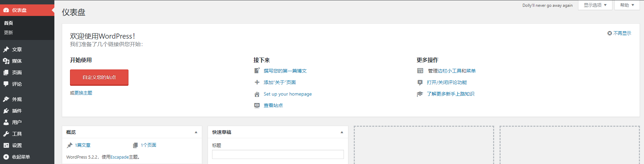The width and height of the screenshot is (644, 164).
Task: Click the view site monitor icon beside 查看站点
Action: pyautogui.click(x=257, y=105)
